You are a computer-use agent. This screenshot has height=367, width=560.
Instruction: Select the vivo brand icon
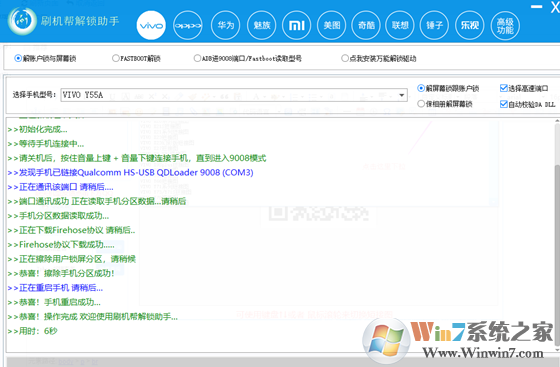151,25
